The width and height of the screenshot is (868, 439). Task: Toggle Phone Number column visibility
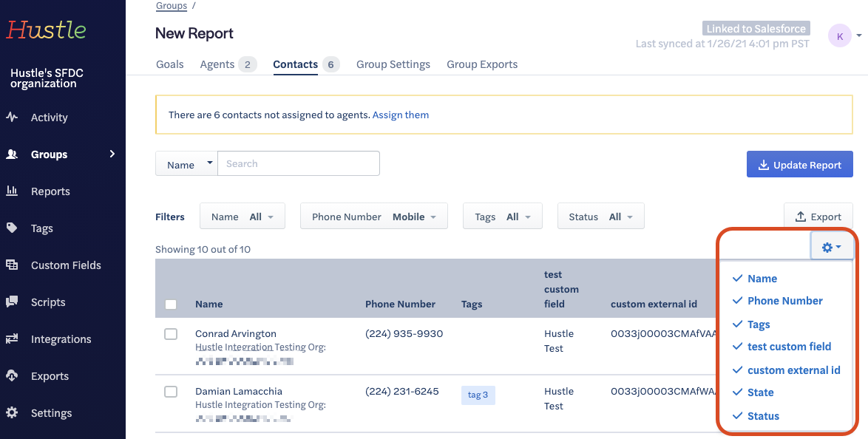click(777, 301)
